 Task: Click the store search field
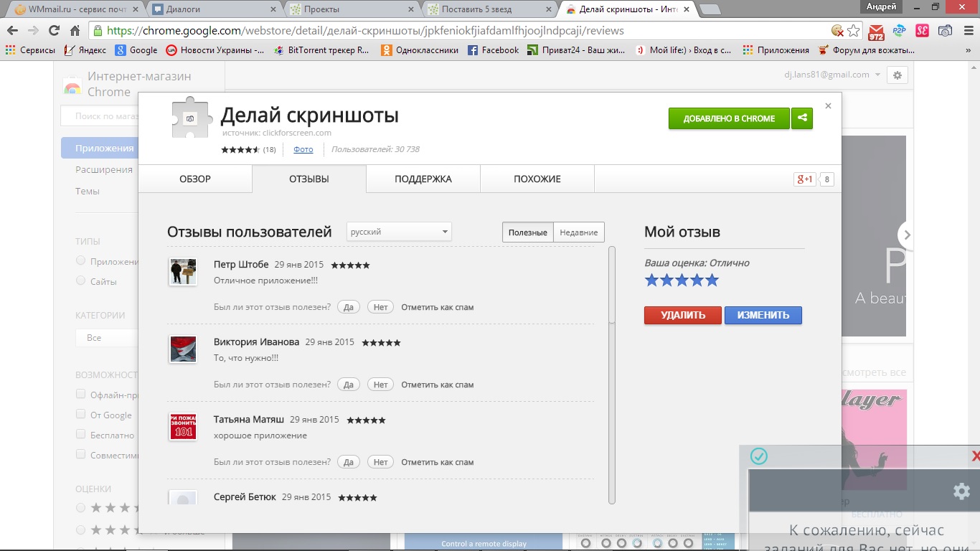[x=99, y=116]
